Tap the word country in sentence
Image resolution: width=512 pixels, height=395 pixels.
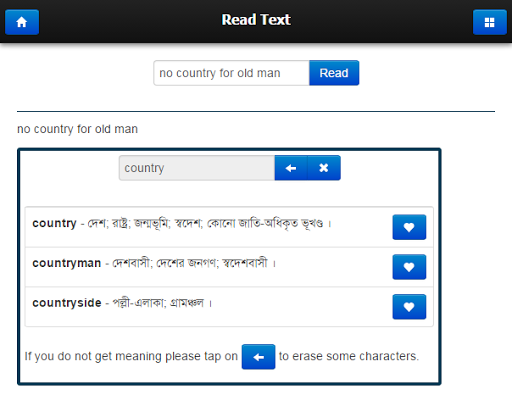[54, 129]
